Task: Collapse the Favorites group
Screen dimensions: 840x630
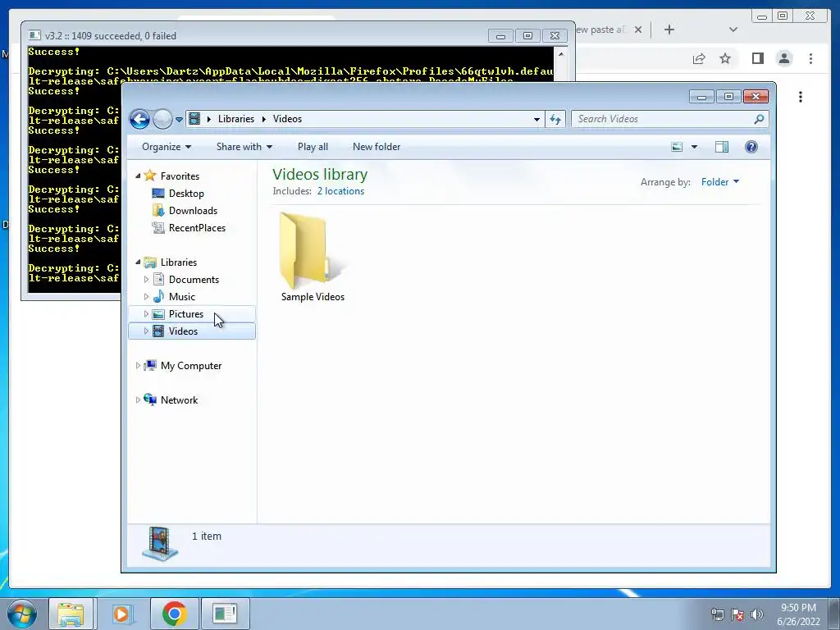Action: pyautogui.click(x=138, y=176)
